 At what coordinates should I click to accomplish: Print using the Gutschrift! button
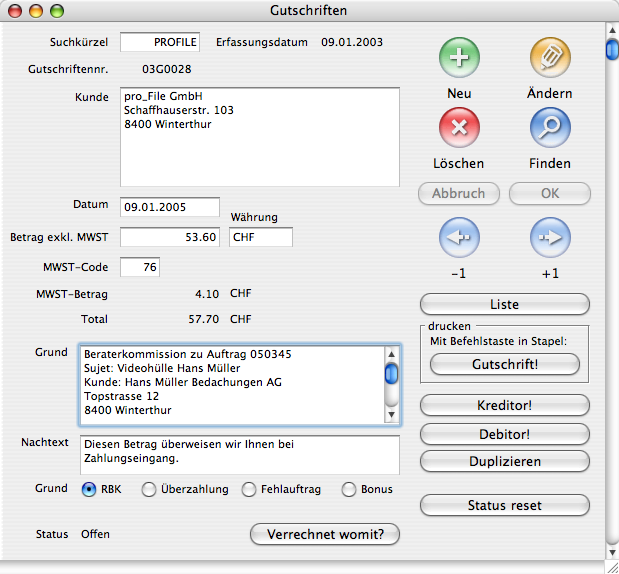click(504, 365)
